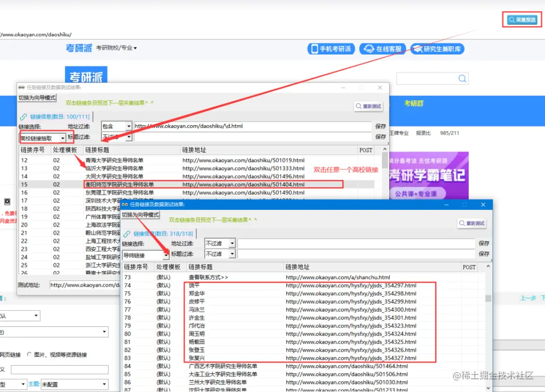Expand 考研院校/专业 dropdown menu

coord(116,48)
